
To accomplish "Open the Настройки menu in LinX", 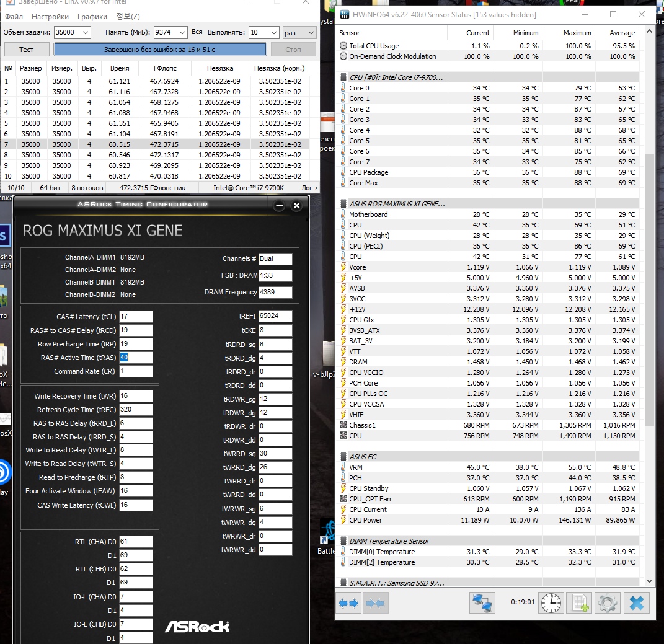I will coord(50,17).
